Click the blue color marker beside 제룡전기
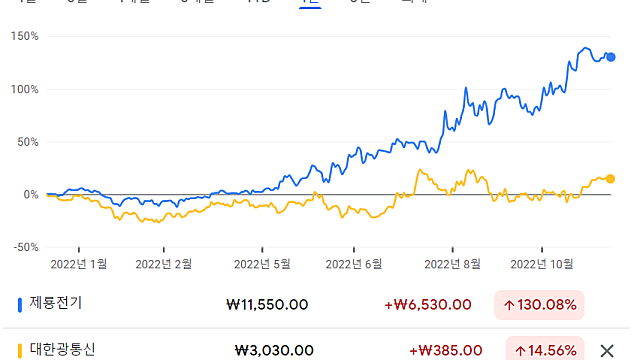 click(x=20, y=305)
